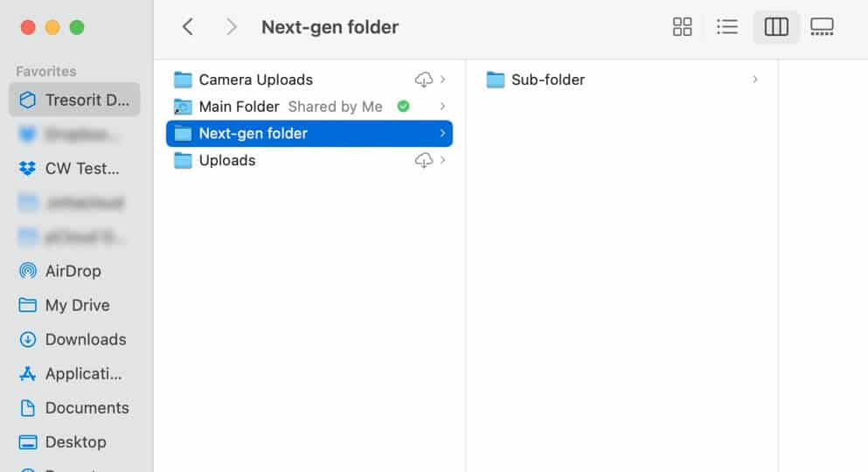
Task: Switch to list view
Action: click(x=727, y=26)
